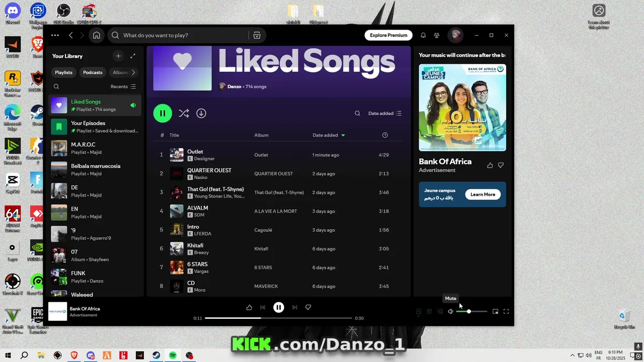
Task: Open the Date added view options
Action: coord(385,114)
